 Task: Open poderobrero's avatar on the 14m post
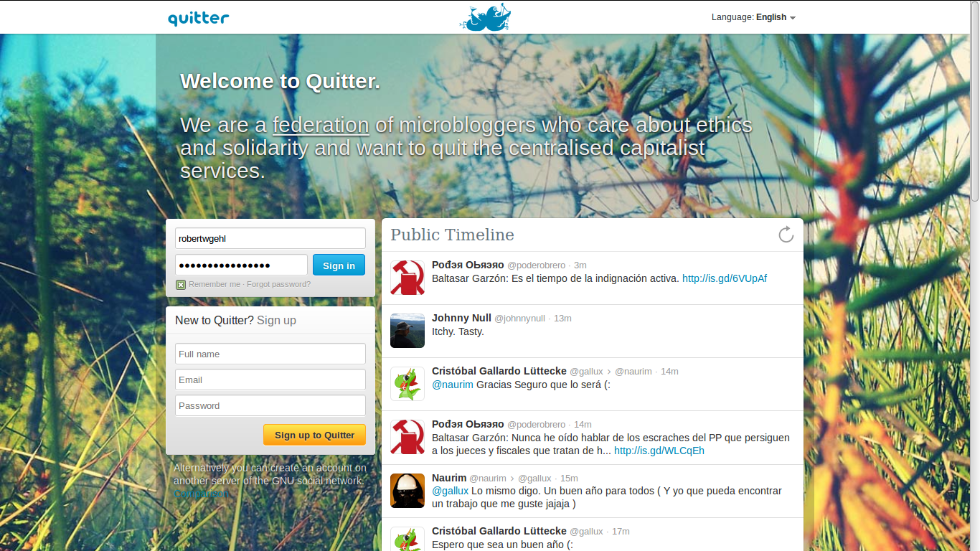click(x=407, y=437)
